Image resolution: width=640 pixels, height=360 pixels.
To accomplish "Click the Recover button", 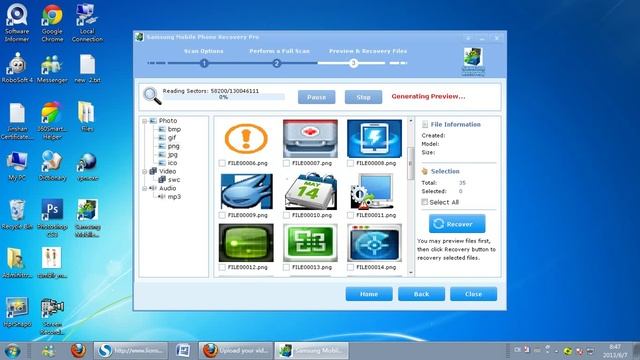I will (457, 224).
